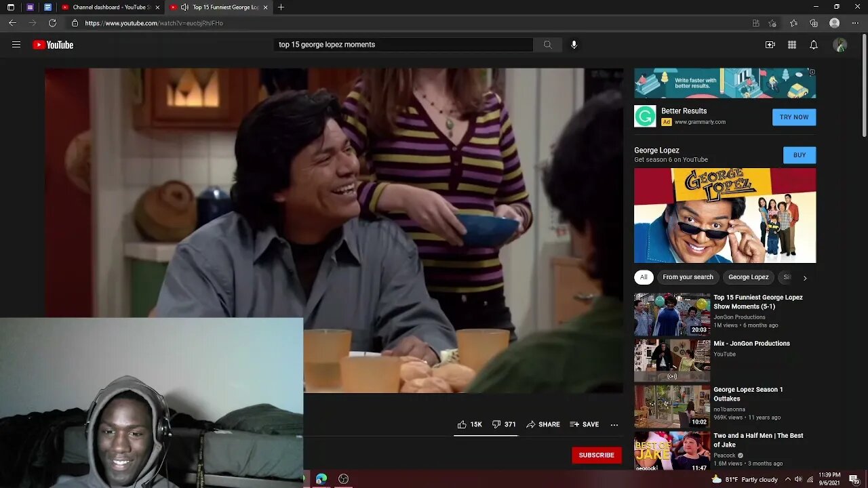Open the taskbar clock and date
Viewport: 868px width, 488px height.
coord(829,479)
